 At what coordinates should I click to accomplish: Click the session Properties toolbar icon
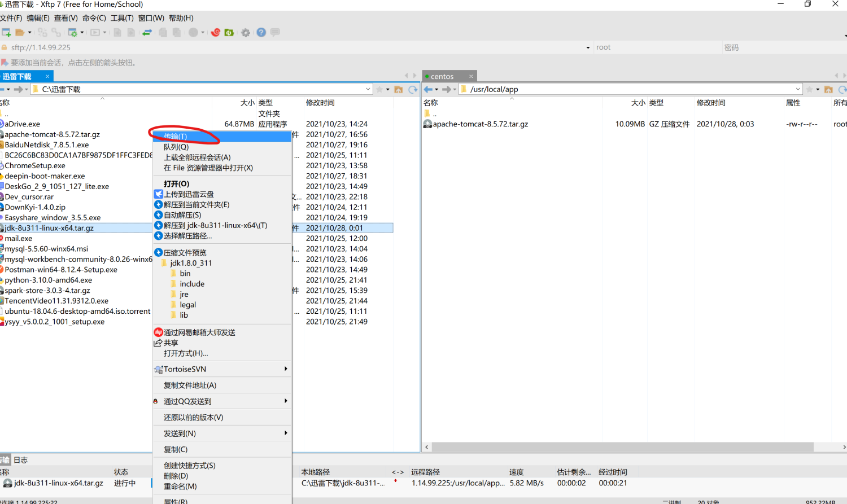(x=73, y=33)
